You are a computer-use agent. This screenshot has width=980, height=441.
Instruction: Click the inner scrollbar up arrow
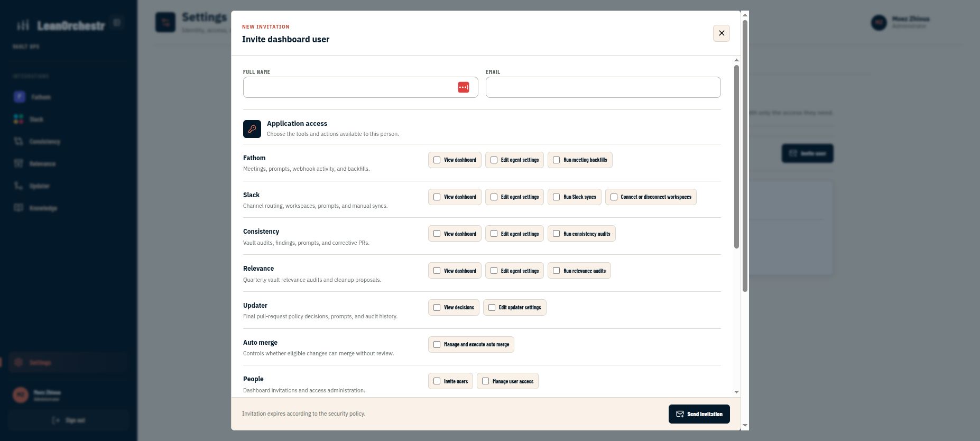tap(736, 60)
